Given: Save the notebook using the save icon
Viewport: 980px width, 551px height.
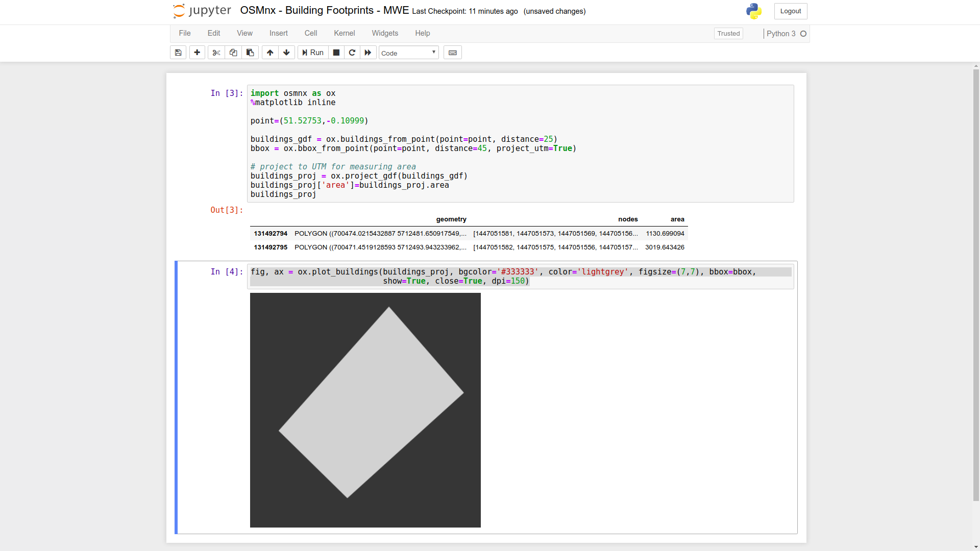Looking at the screenshot, I should pos(178,53).
